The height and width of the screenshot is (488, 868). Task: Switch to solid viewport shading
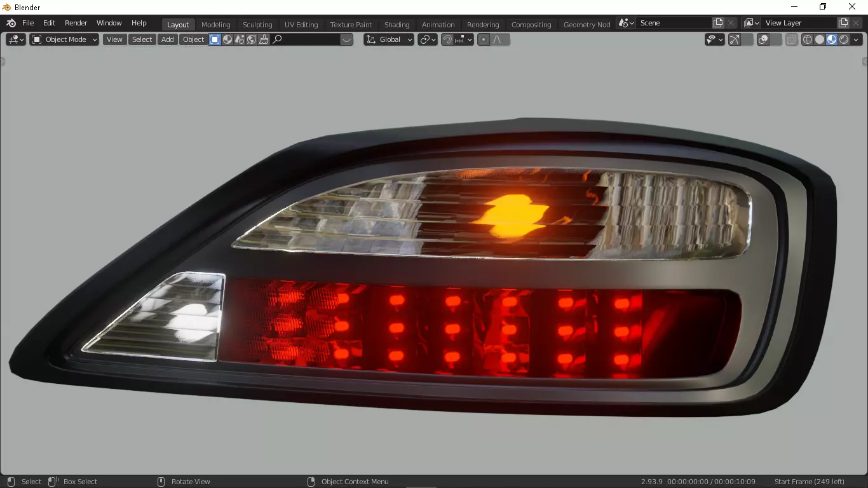click(x=820, y=39)
